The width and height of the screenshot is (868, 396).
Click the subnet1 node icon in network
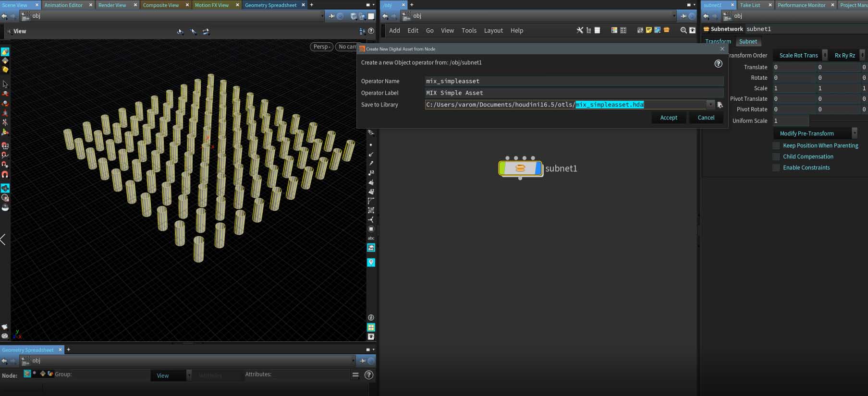pos(520,168)
